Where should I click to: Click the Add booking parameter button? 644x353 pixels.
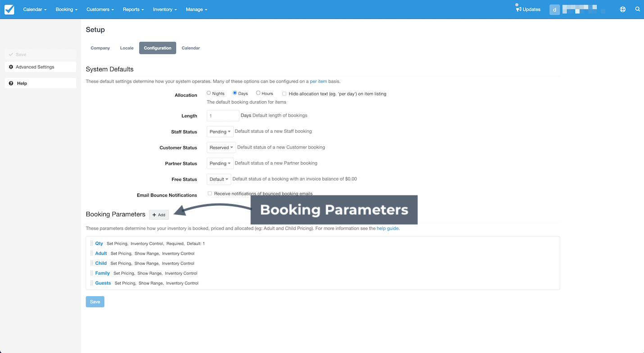point(159,215)
